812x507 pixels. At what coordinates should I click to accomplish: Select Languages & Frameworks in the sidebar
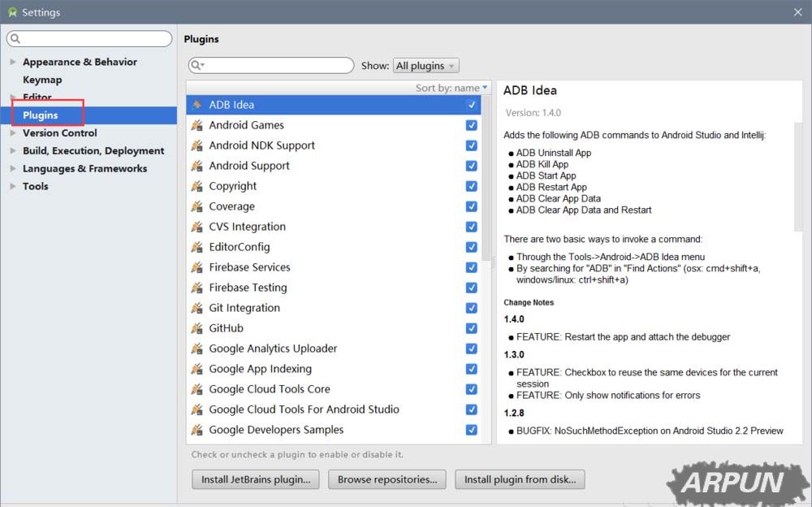83,168
